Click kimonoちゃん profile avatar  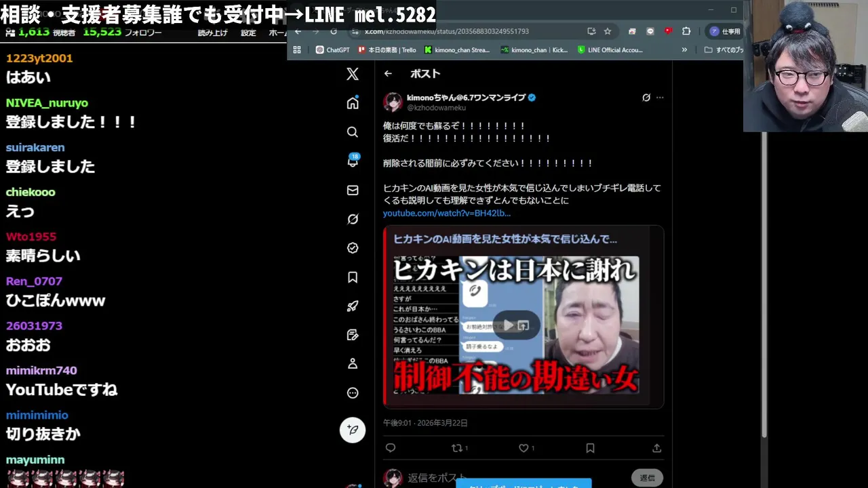coord(393,102)
